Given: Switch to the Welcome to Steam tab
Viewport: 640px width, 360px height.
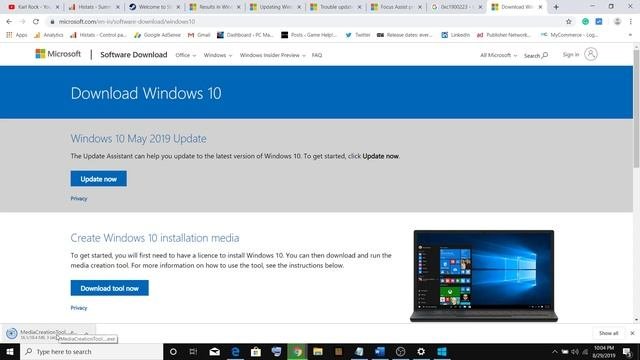Looking at the screenshot, I should point(155,7).
